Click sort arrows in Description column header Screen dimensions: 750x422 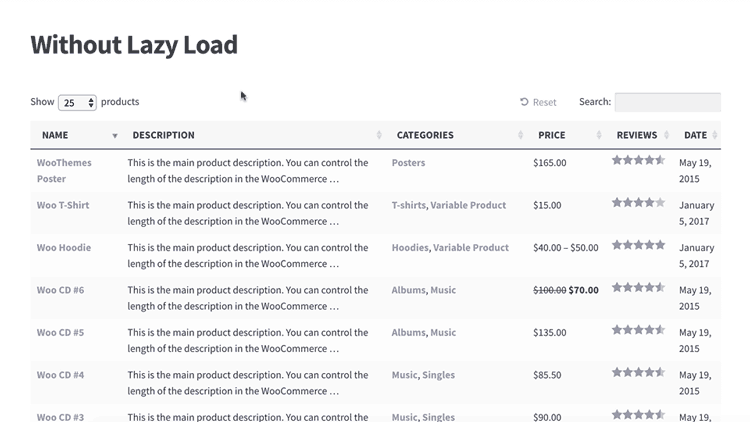pyautogui.click(x=379, y=136)
